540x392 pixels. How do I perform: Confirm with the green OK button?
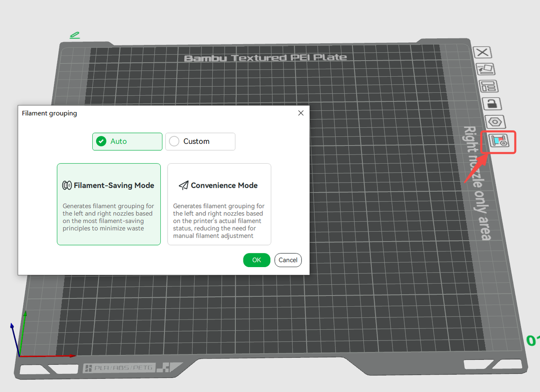tap(256, 260)
